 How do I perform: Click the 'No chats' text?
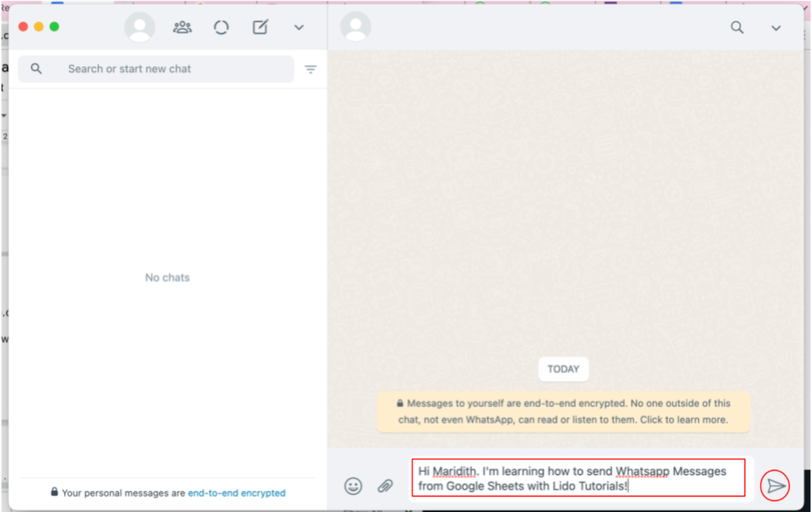pos(167,277)
